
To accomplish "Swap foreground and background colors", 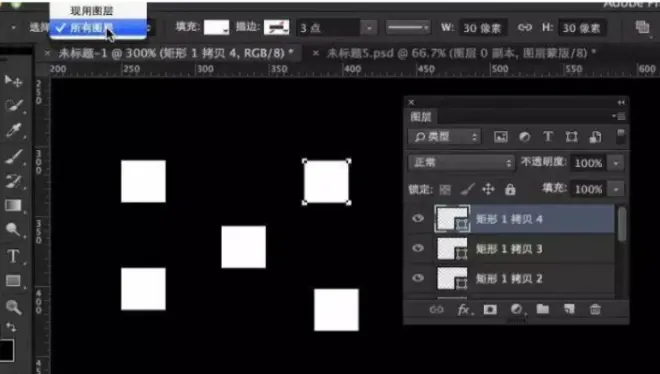I will [11, 327].
